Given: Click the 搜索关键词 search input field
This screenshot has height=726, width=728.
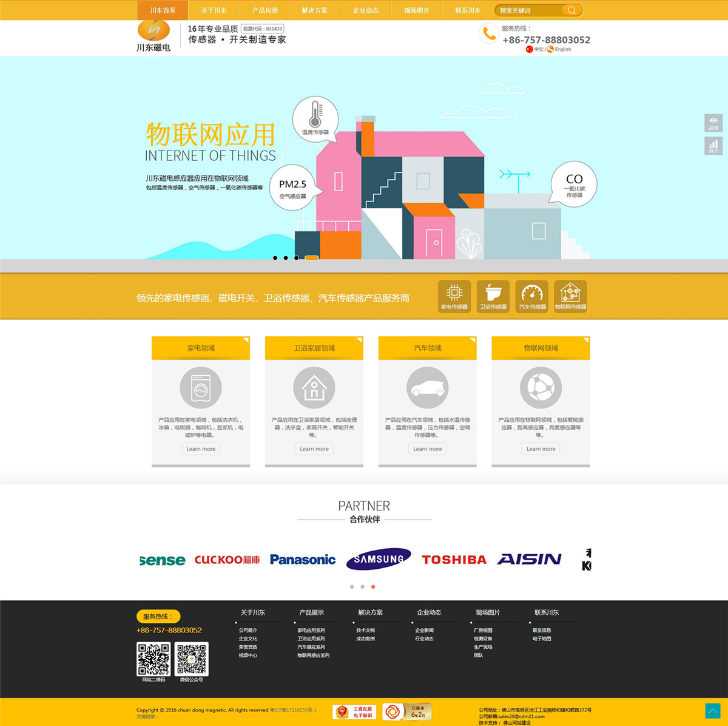Looking at the screenshot, I should pyautogui.click(x=528, y=10).
